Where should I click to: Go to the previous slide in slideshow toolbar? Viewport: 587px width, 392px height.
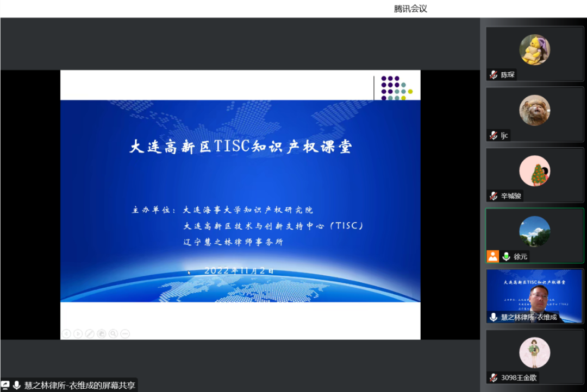66,334
